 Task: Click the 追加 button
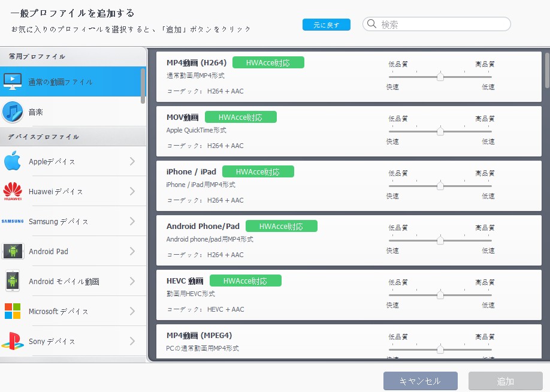(x=506, y=381)
